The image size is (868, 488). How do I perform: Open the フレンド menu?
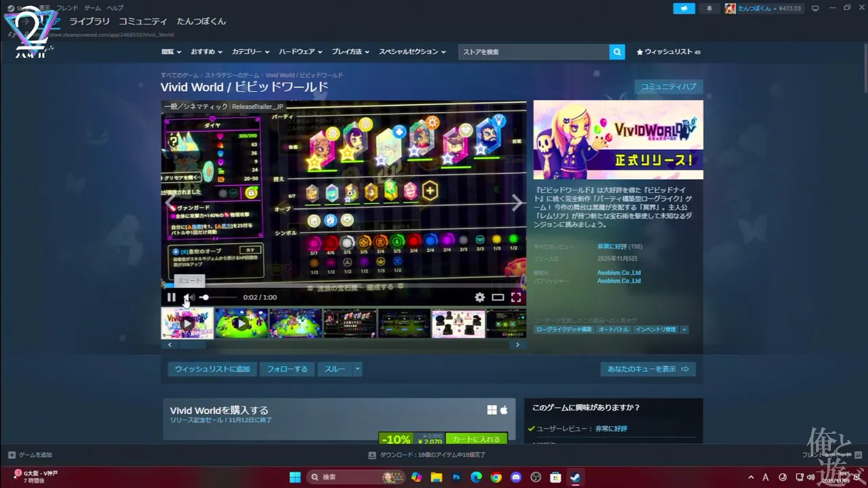coord(67,7)
